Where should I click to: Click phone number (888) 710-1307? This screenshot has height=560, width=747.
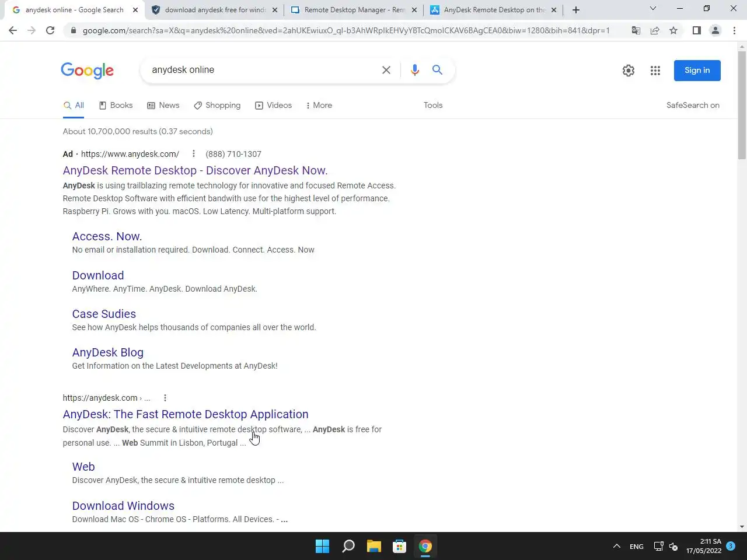point(233,154)
